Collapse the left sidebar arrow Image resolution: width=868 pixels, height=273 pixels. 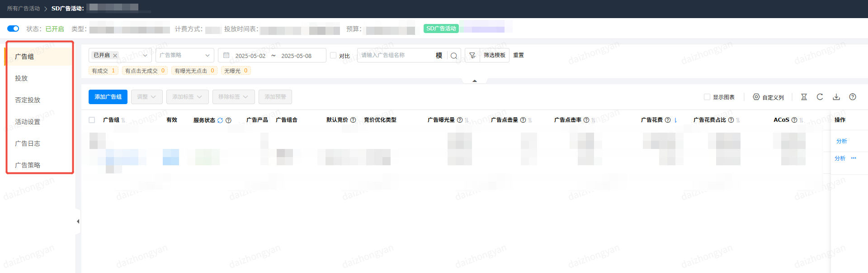point(78,221)
